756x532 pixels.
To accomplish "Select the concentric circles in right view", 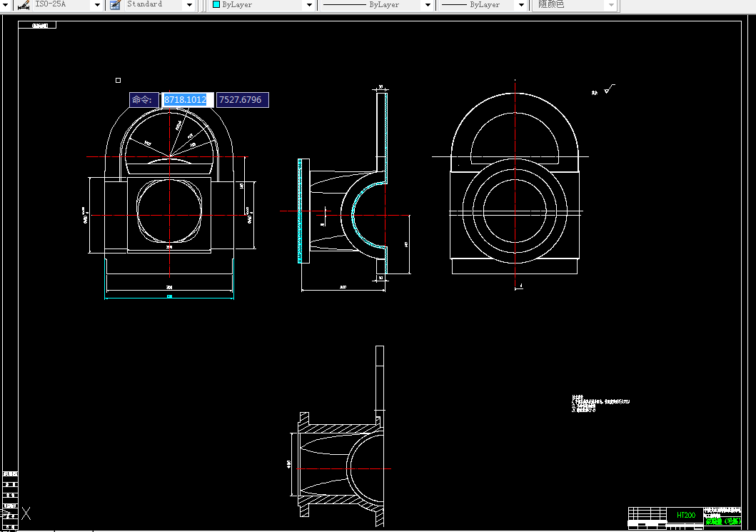I will point(515,211).
